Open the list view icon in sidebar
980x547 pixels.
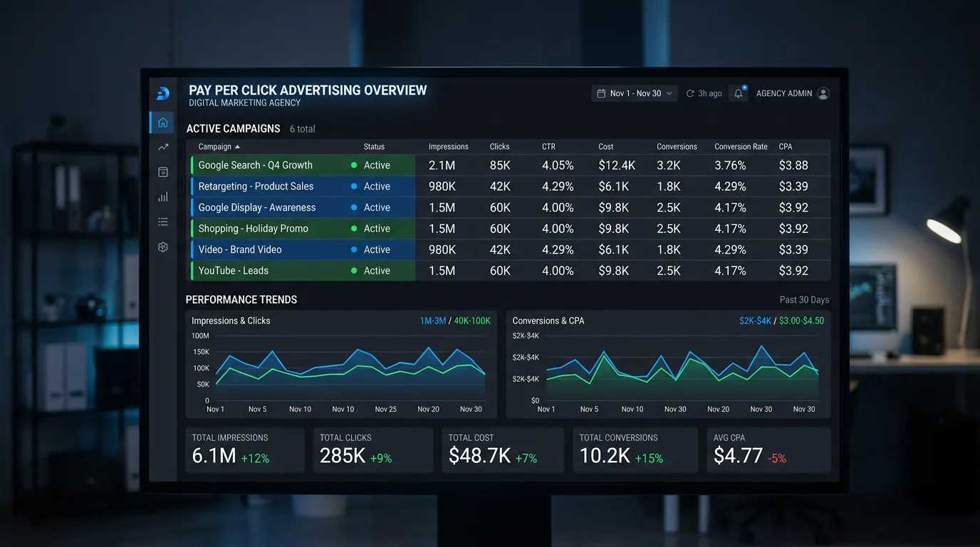point(163,222)
